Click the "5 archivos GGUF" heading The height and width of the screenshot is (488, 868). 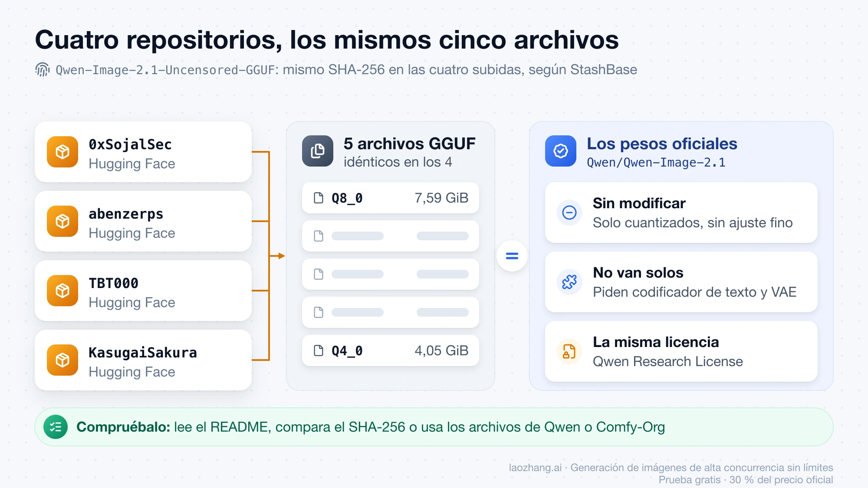(x=409, y=144)
